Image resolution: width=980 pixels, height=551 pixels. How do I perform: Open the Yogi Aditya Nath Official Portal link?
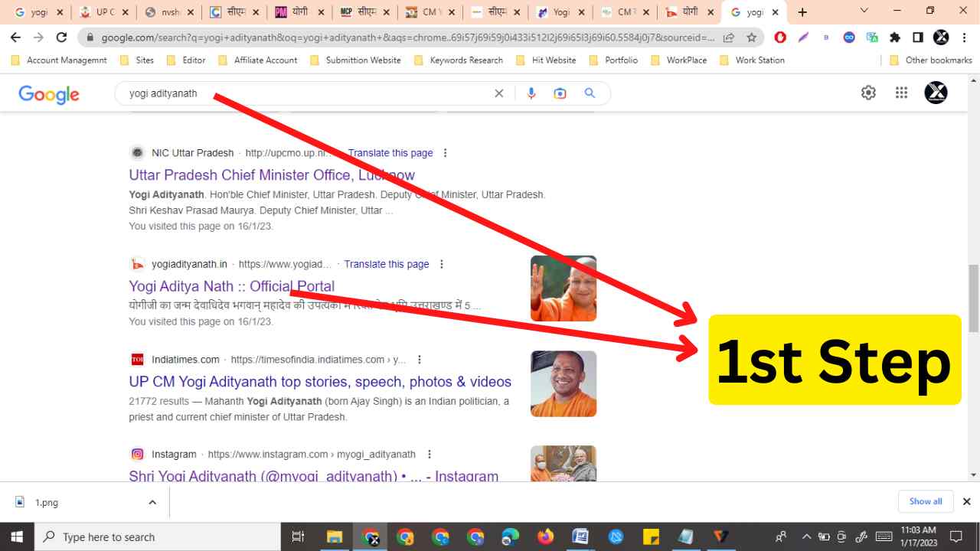231,285
